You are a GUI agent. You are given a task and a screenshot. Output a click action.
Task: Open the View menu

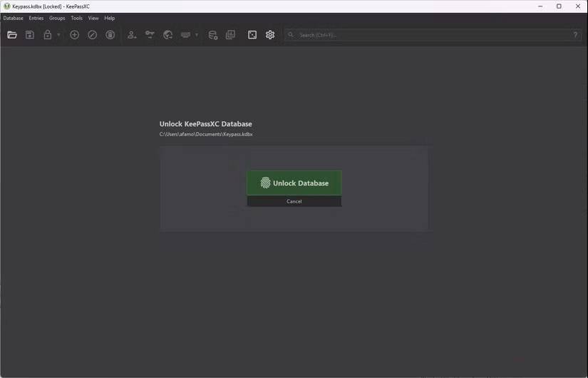[93, 18]
